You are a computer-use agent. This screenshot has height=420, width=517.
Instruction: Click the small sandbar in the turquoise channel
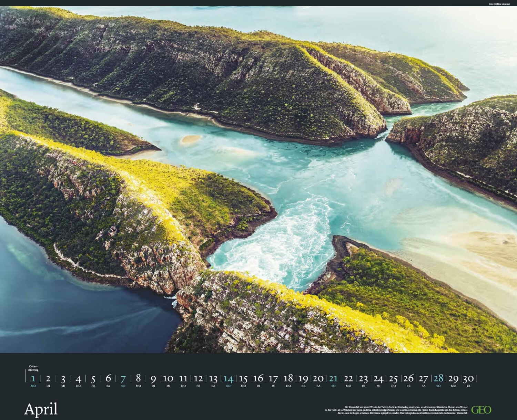click(191, 139)
